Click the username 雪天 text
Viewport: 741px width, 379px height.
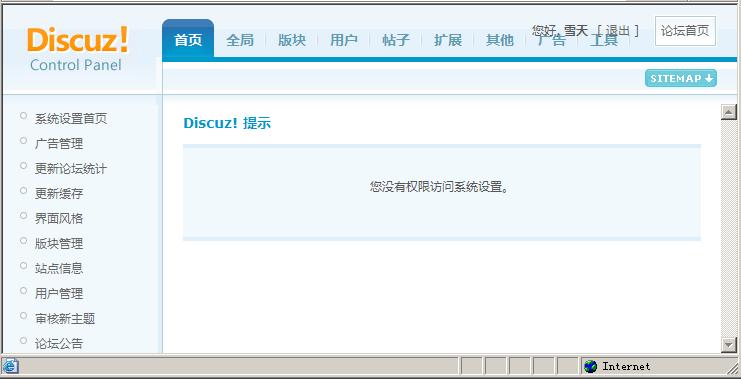(576, 31)
